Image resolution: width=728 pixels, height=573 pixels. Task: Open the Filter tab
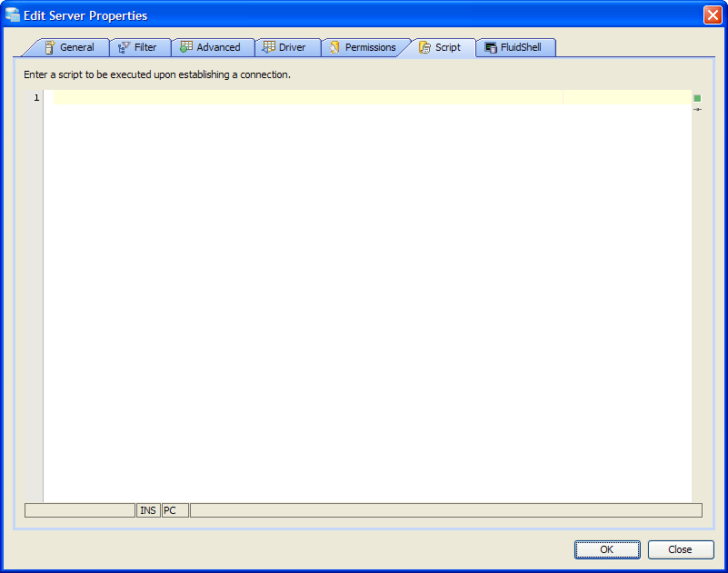(x=141, y=47)
